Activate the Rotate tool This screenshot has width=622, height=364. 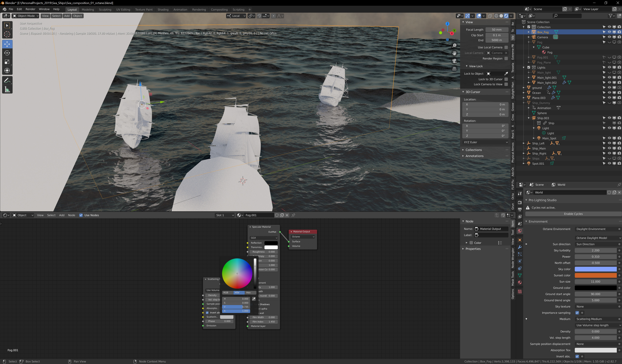[x=7, y=53]
